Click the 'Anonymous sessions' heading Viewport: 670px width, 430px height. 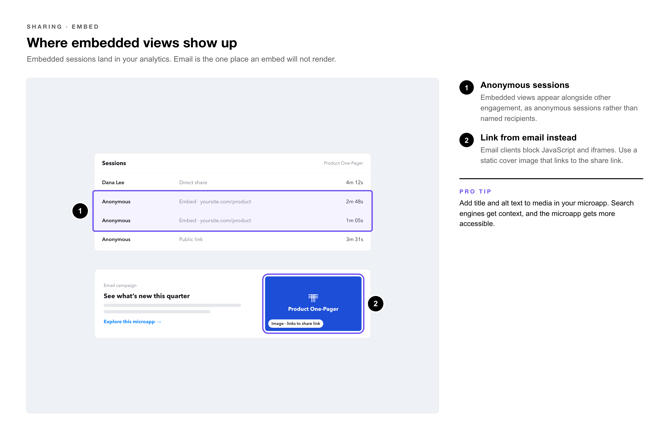tap(525, 85)
